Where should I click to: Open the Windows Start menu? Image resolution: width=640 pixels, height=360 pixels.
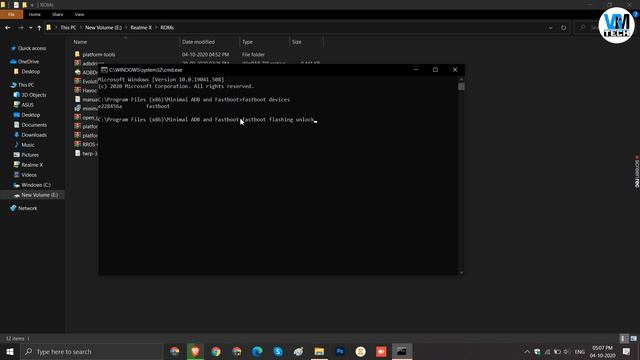(10, 351)
